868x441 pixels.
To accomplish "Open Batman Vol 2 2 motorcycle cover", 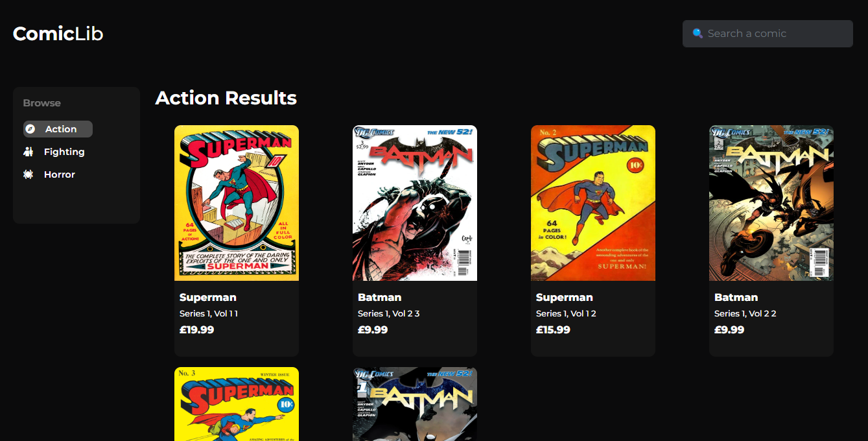I will pyautogui.click(x=771, y=203).
